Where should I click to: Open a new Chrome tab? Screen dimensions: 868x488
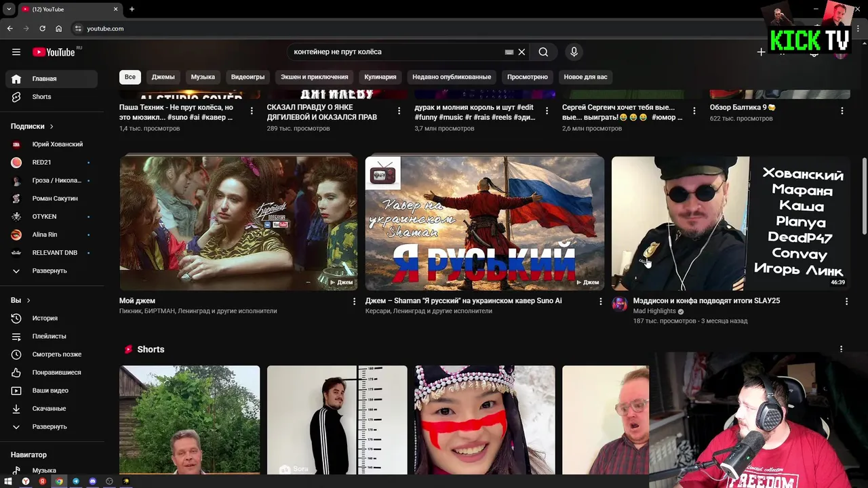(132, 9)
